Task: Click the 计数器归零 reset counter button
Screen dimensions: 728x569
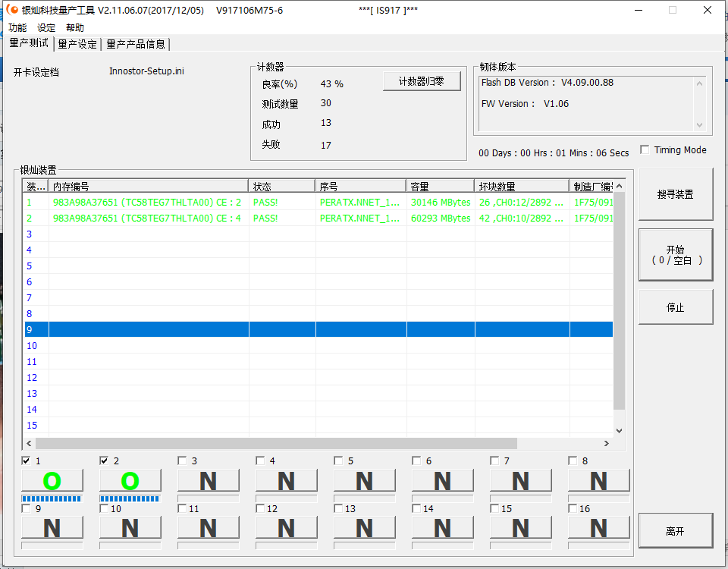Action: pos(422,81)
